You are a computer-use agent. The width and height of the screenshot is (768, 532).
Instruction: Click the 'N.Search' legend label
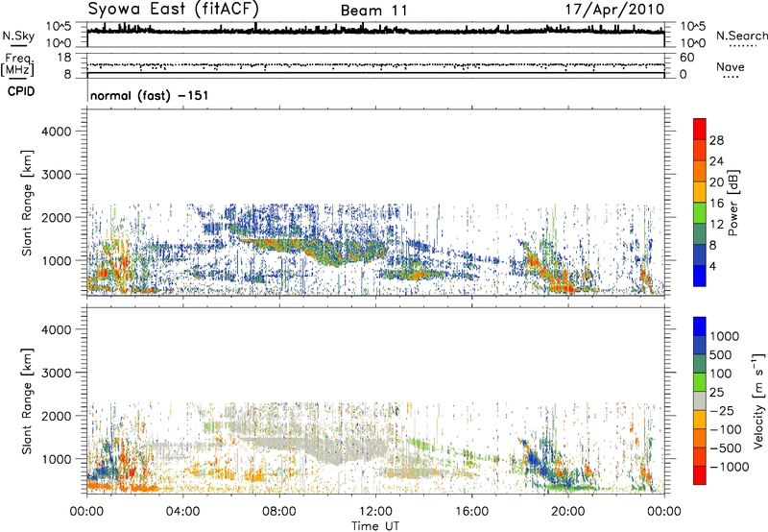741,36
